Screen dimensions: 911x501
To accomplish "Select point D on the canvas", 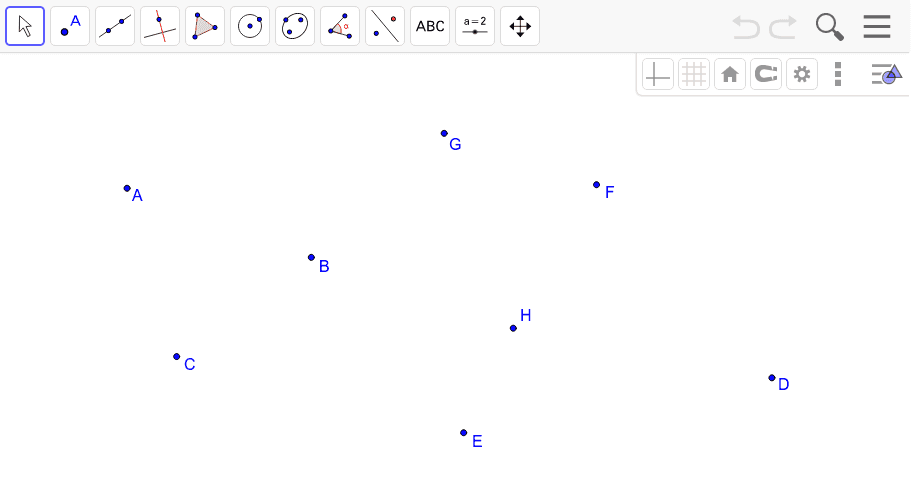I will tap(772, 378).
